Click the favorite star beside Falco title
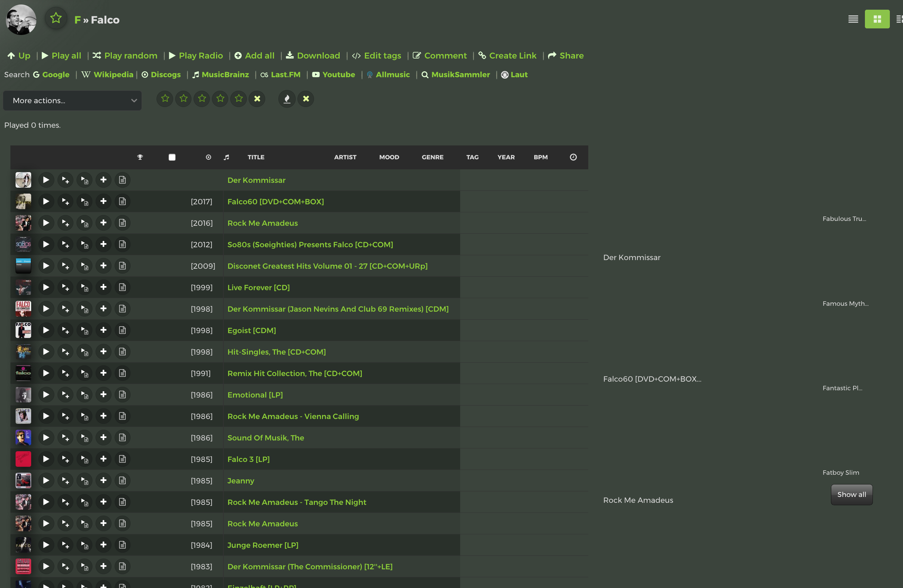Viewport: 903px width, 588px height. (x=56, y=18)
